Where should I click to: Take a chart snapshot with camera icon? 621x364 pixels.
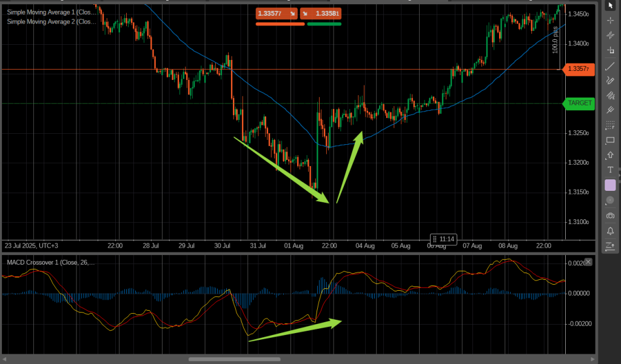(610, 215)
